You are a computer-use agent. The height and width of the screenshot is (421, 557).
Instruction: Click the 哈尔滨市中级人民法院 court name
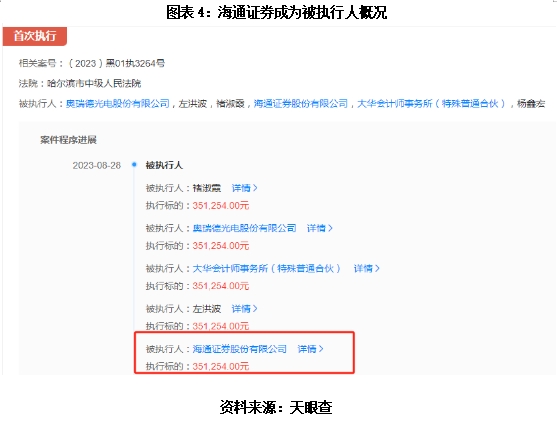[x=94, y=83]
